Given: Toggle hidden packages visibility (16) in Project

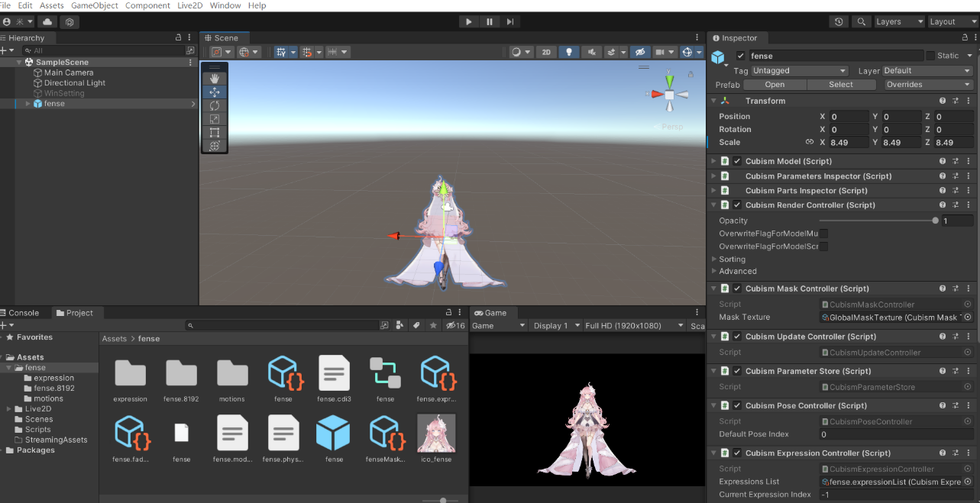Looking at the screenshot, I should [455, 325].
